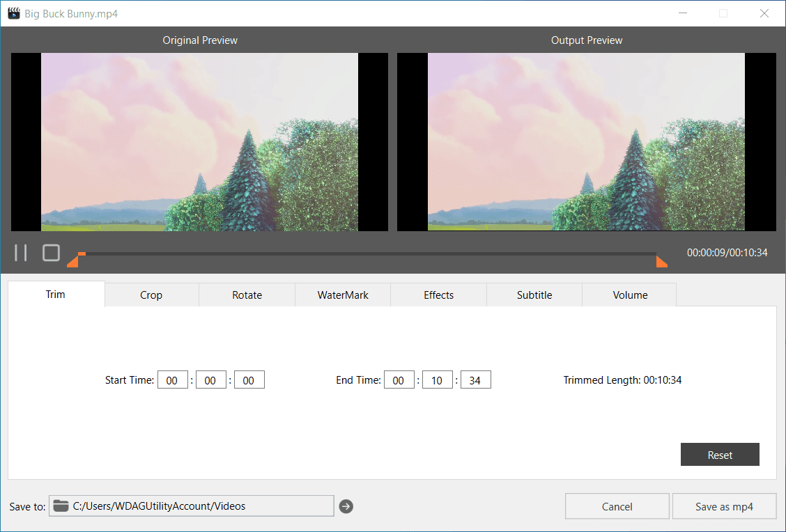The height and width of the screenshot is (532, 786).
Task: Click the folder icon in Save to field
Action: coord(61,506)
